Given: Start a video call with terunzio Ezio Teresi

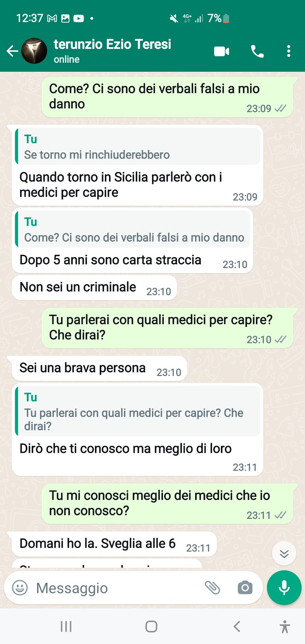Looking at the screenshot, I should coord(222,51).
